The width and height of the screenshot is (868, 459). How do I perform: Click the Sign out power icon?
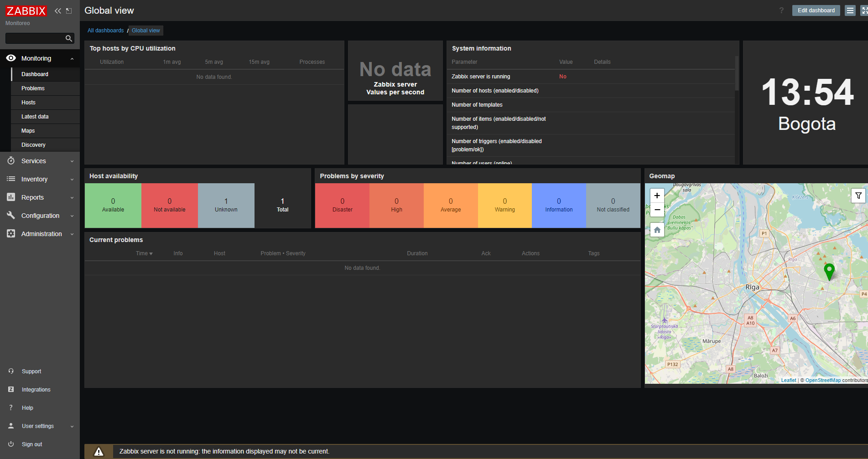11,444
